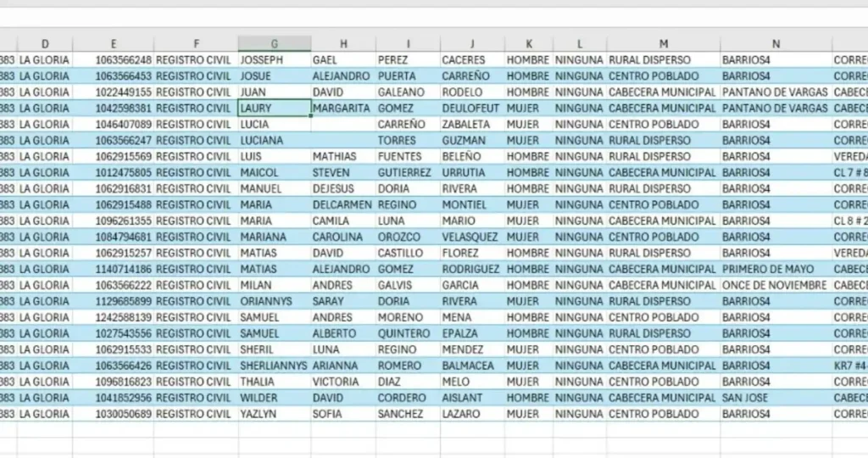Click the cell containing CAMILA
The width and height of the screenshot is (868, 458).
[x=343, y=221]
